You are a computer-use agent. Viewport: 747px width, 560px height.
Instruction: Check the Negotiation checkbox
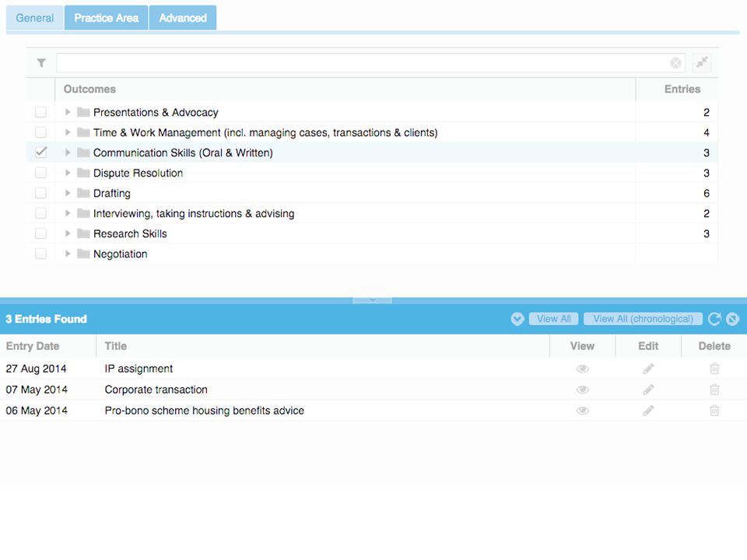pos(41,254)
